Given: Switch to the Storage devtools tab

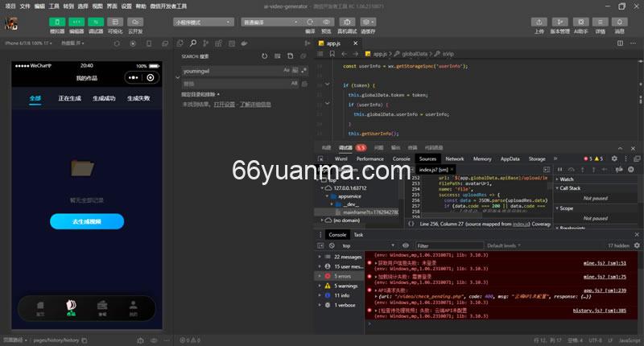Looking at the screenshot, I should point(537,159).
